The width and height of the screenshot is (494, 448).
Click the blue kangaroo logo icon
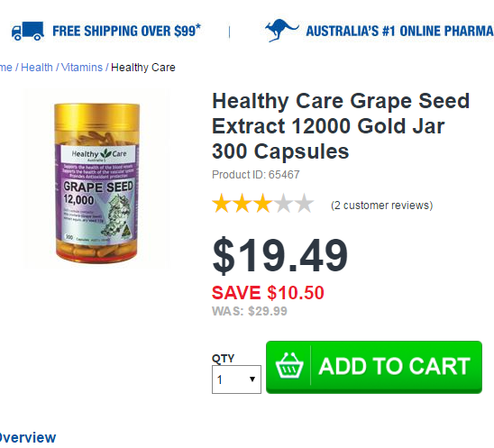[281, 31]
